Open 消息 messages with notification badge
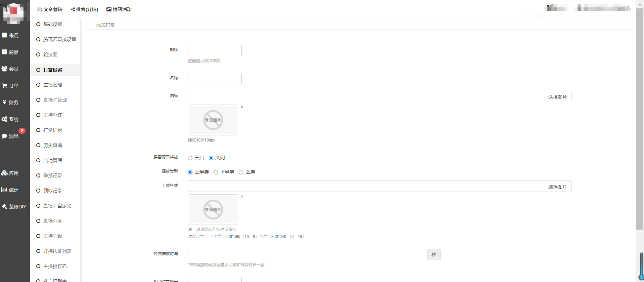The width and height of the screenshot is (644, 282). (10, 136)
